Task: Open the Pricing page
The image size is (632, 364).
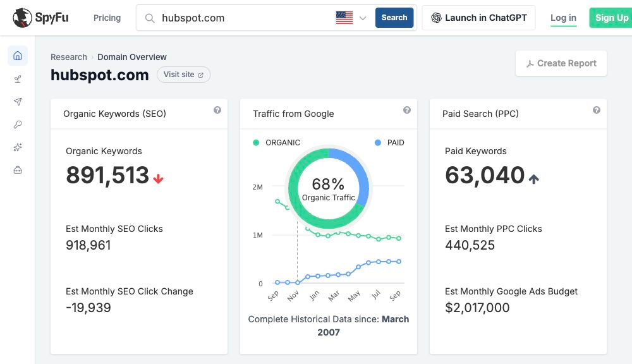Action: point(107,18)
